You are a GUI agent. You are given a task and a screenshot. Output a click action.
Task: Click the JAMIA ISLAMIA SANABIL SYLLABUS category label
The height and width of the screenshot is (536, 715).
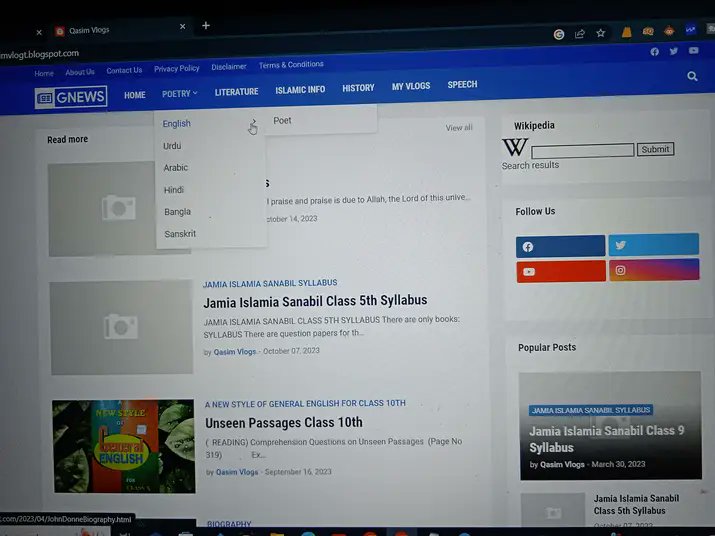(270, 283)
